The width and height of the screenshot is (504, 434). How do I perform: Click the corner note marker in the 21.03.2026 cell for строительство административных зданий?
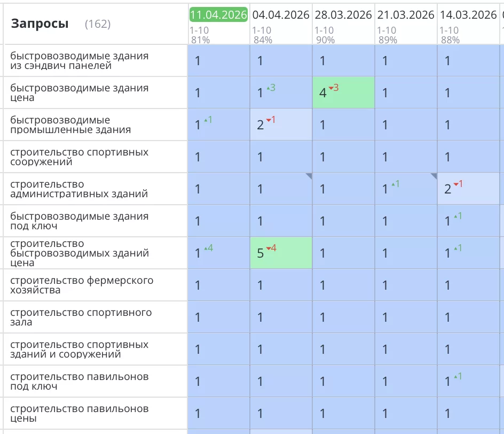(x=434, y=176)
